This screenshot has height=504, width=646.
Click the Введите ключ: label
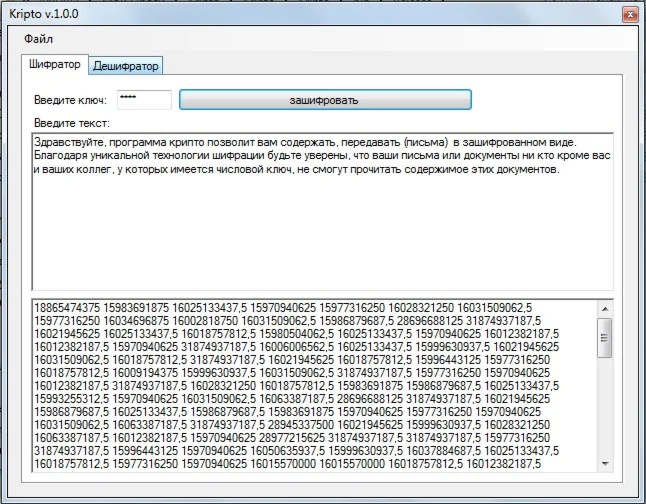point(70,100)
